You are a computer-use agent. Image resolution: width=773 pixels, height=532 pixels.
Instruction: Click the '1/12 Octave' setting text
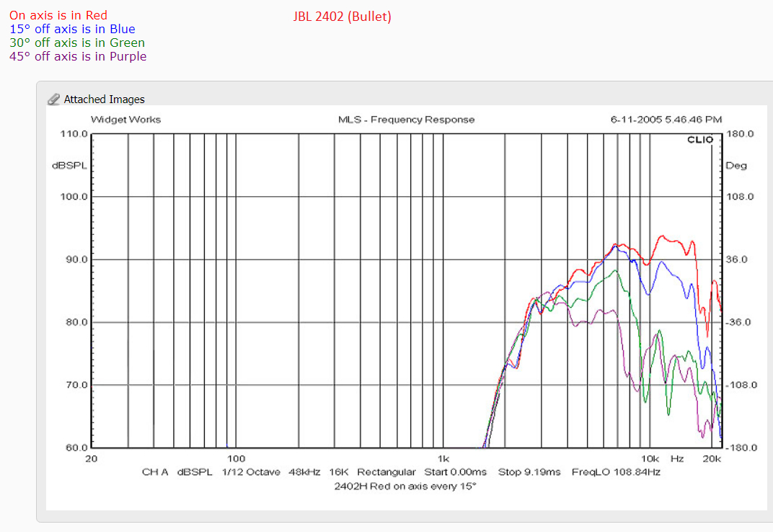(251, 472)
